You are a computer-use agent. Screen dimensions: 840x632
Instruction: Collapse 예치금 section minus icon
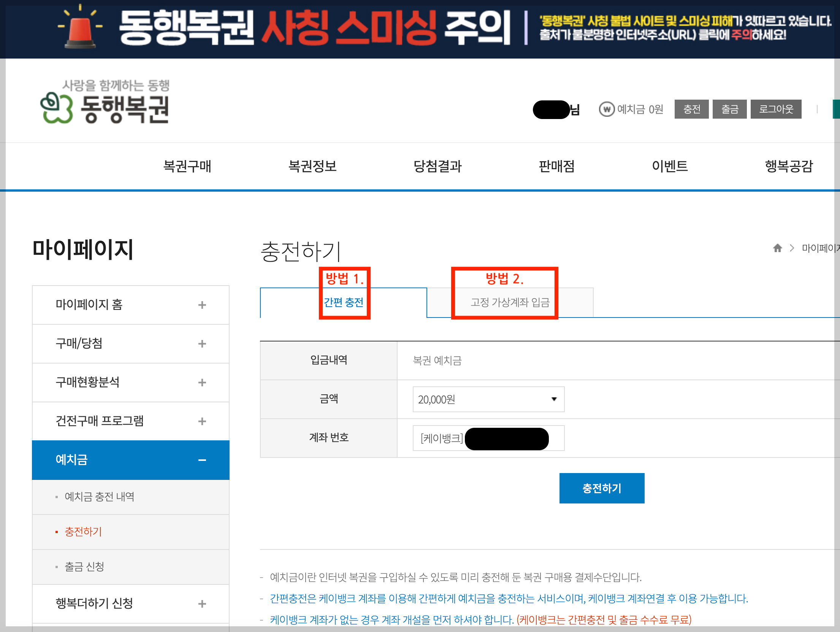tap(202, 460)
